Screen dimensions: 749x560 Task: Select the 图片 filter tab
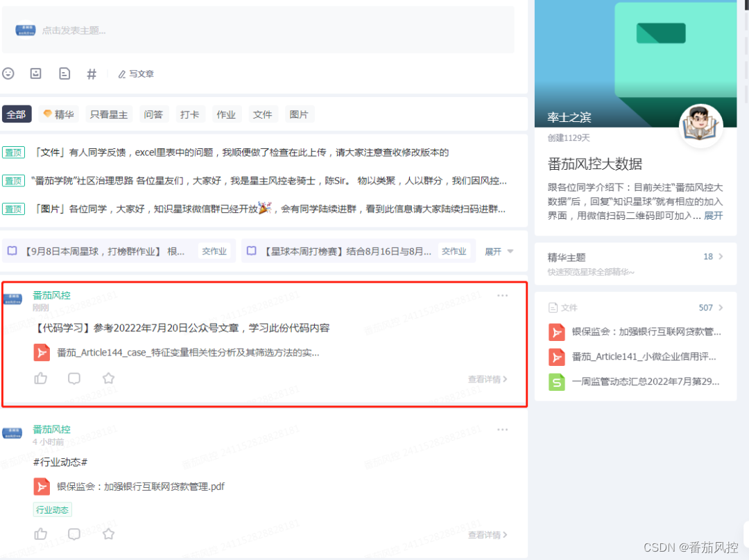299,114
